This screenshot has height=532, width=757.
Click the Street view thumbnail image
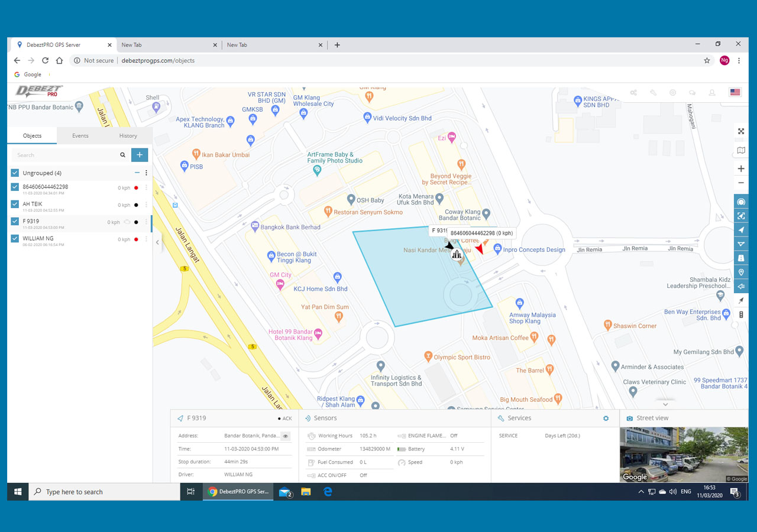pyautogui.click(x=684, y=455)
